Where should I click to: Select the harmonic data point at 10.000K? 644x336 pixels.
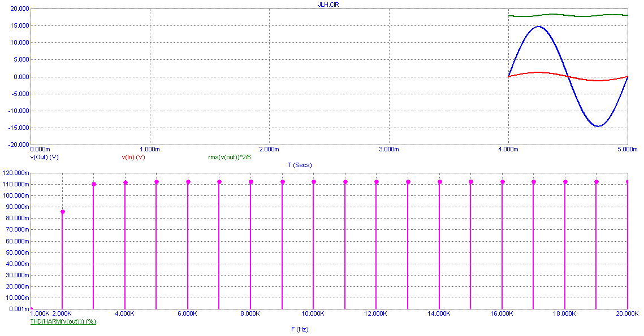tap(314, 182)
